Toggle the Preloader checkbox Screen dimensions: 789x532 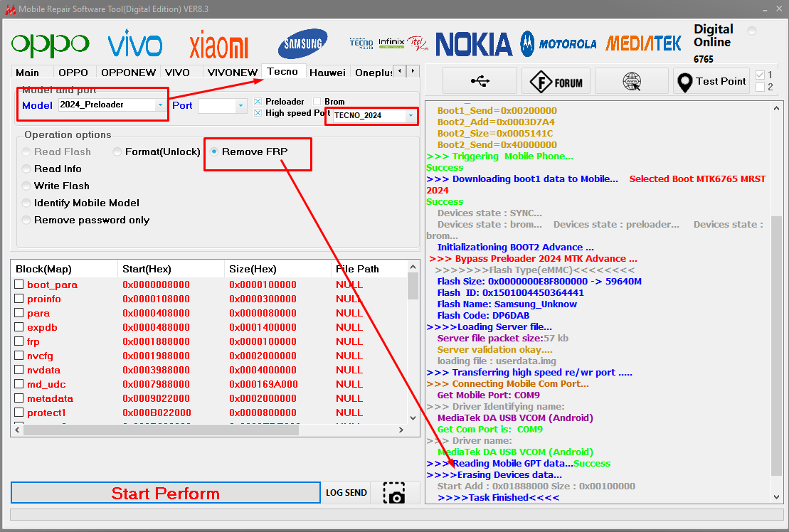click(258, 102)
